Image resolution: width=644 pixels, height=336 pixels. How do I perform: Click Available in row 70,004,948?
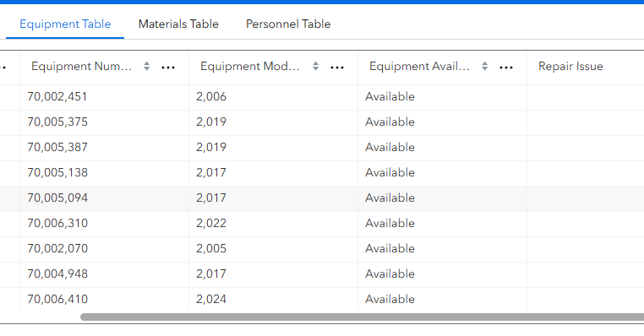(x=442, y=274)
